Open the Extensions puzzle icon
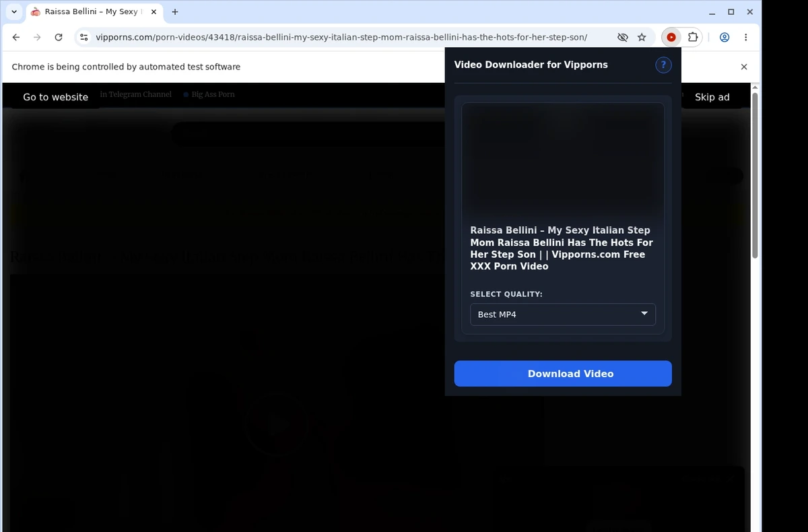 click(x=693, y=38)
